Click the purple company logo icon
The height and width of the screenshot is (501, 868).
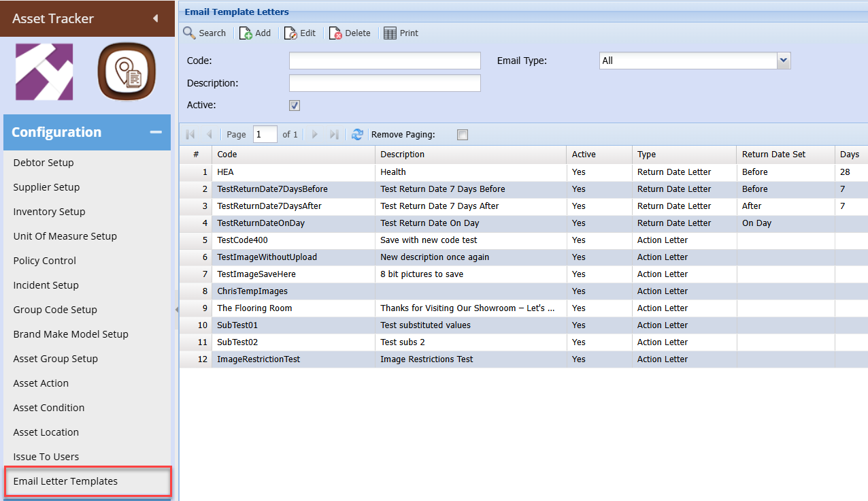pyautogui.click(x=44, y=72)
